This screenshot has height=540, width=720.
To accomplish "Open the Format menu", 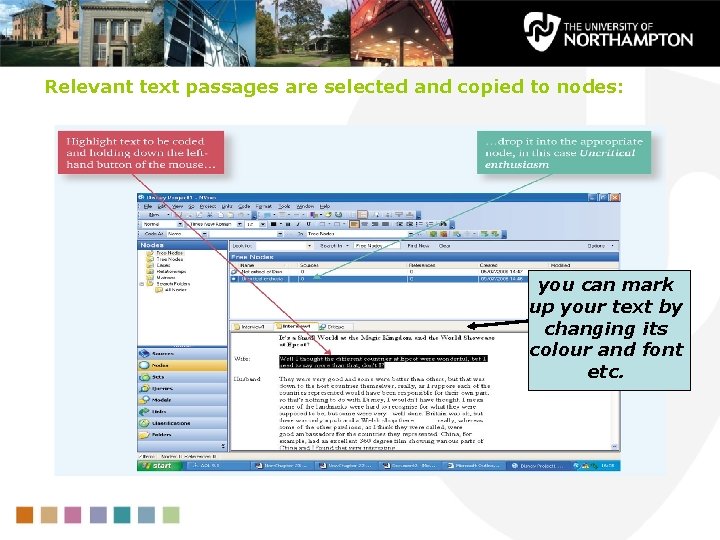I will (x=264, y=206).
